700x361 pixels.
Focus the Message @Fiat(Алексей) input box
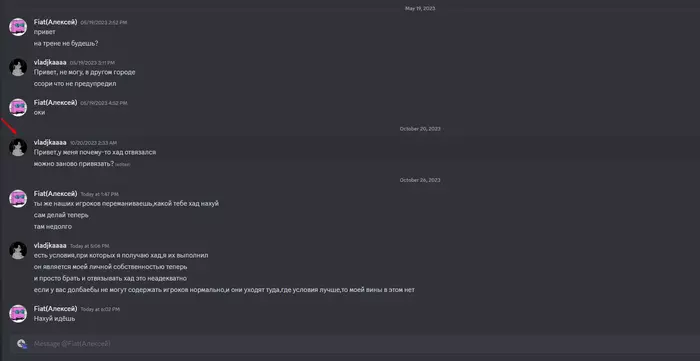click(x=355, y=344)
